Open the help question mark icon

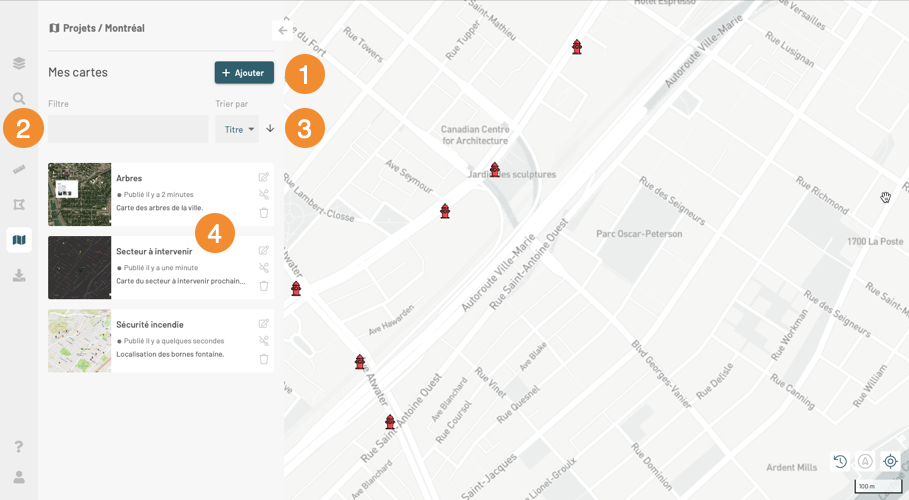click(19, 446)
